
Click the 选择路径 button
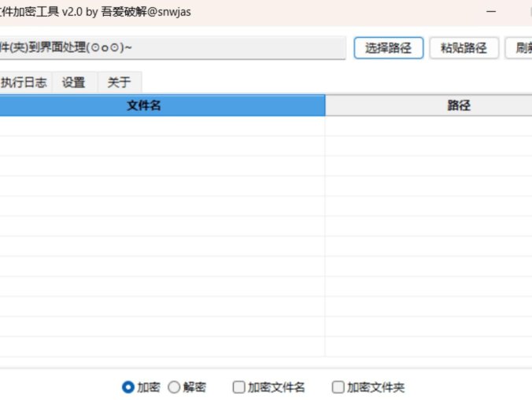[x=389, y=48]
